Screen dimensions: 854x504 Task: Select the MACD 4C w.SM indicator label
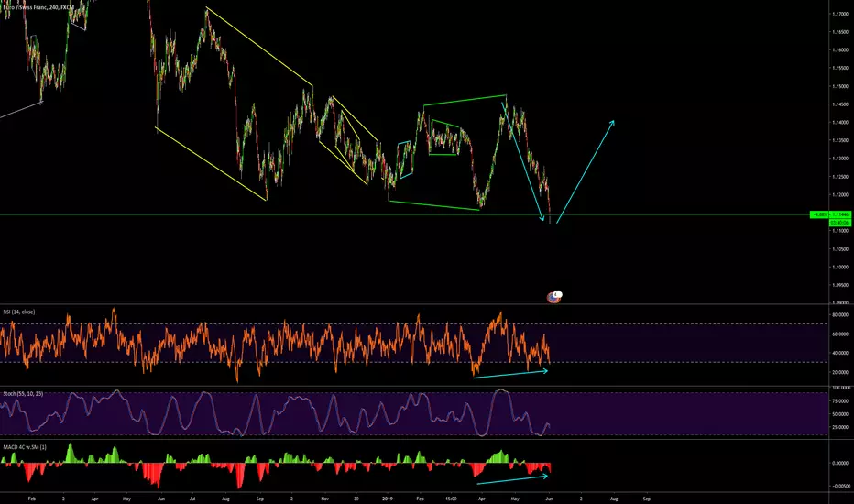click(25, 447)
